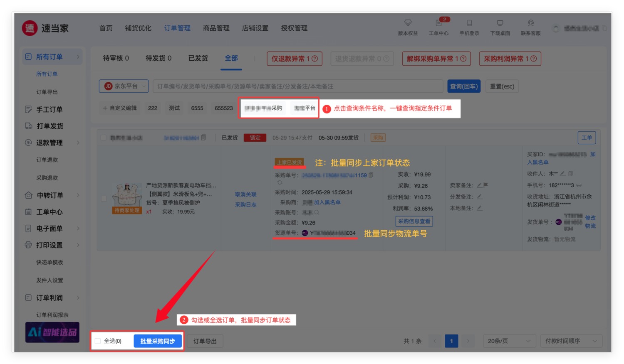
Task: Click edit pencil icon beside 卖家备注
Action: (479, 185)
